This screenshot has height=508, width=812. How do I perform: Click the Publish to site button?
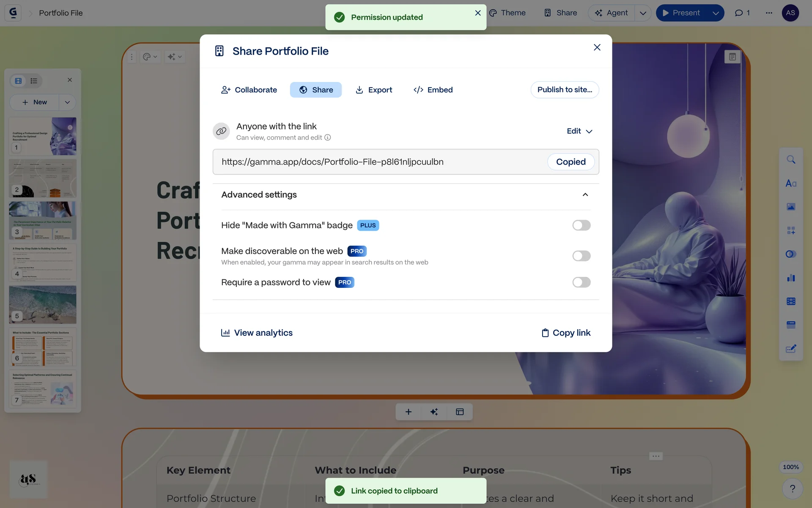(x=565, y=90)
